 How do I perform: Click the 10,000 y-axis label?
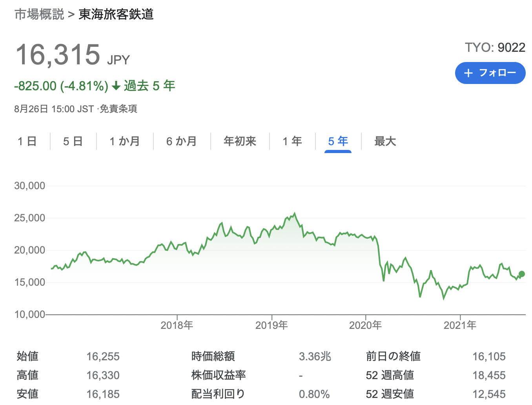pos(30,314)
